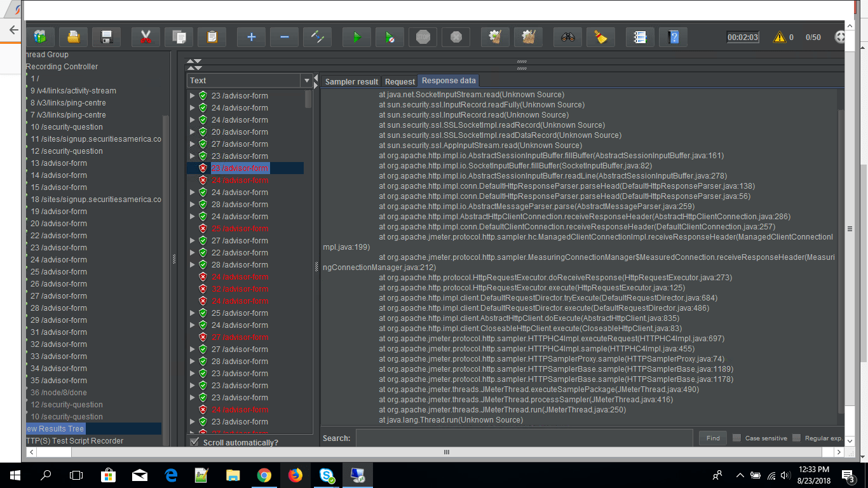This screenshot has width=868, height=488.
Task: Clear all results using the double-broom icon
Action: tap(528, 37)
